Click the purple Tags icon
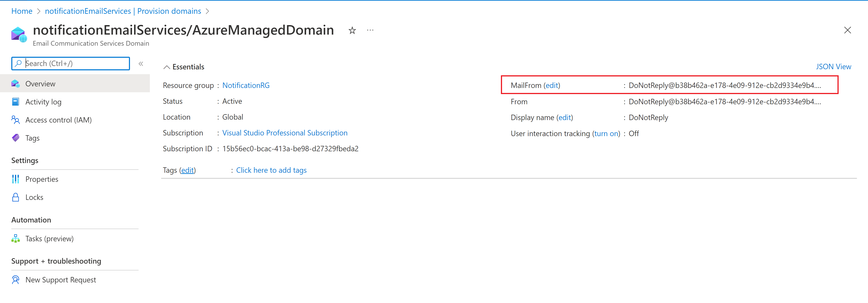868x303 pixels. [16, 138]
